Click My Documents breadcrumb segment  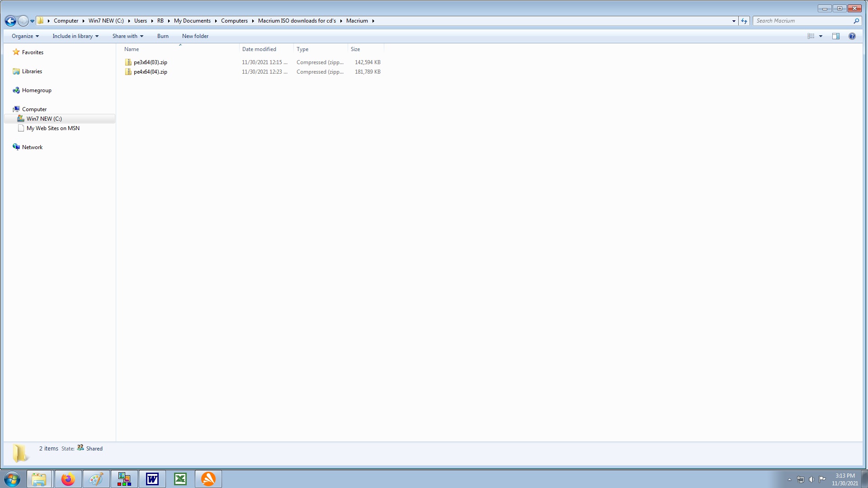[x=192, y=21]
